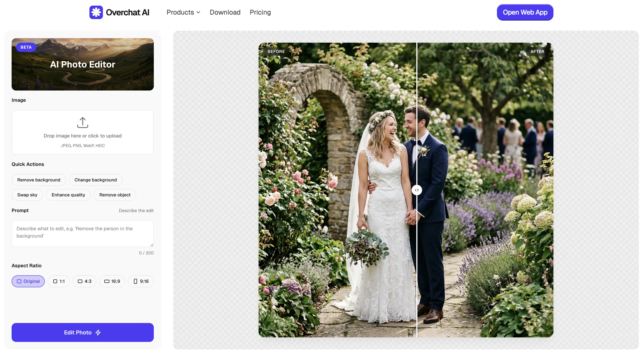Select the Original aspect ratio option
The width and height of the screenshot is (644, 355).
click(x=28, y=281)
